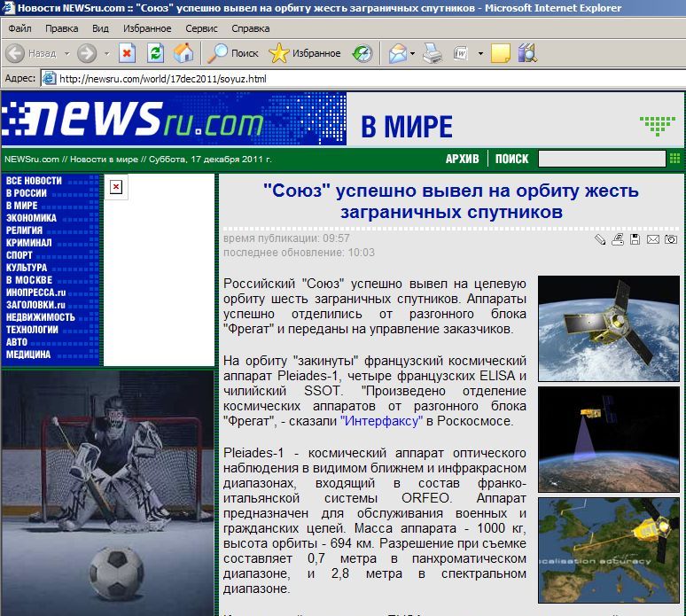
Task: Click the yellow note toolbar icon
Action: pyautogui.click(x=501, y=53)
